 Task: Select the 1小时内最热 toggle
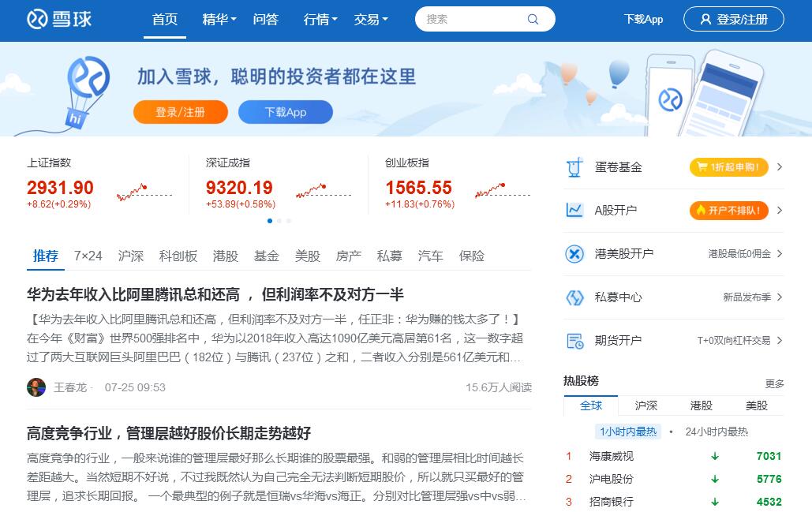pyautogui.click(x=628, y=432)
